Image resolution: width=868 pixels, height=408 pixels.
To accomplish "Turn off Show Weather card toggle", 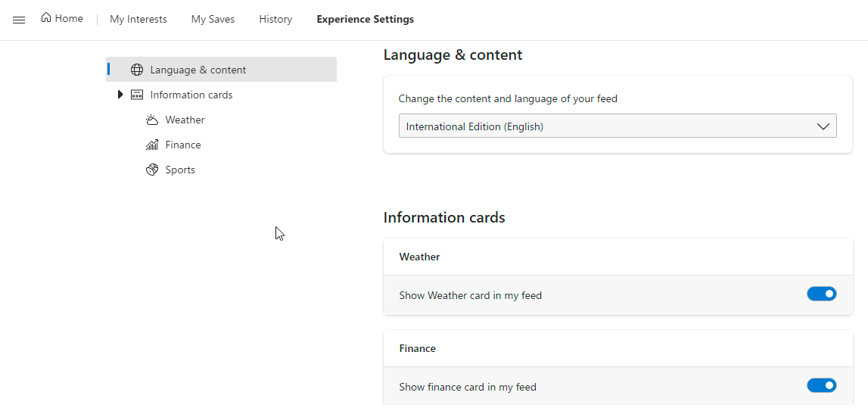I will 821,294.
